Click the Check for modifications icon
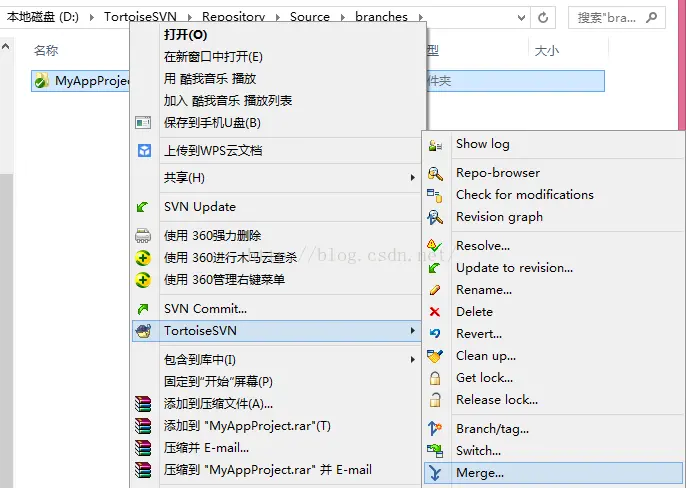Viewport: 686px width, 488px height. point(434,196)
